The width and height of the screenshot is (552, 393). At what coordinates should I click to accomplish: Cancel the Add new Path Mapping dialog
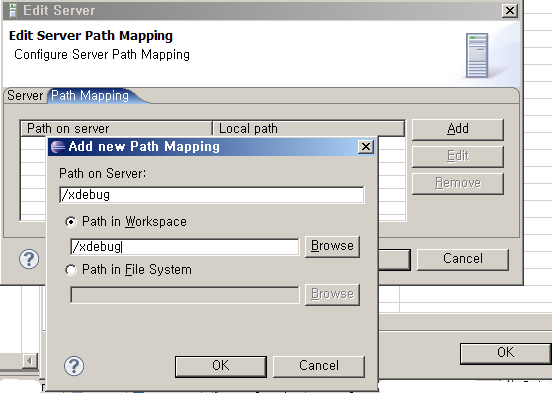point(319,366)
